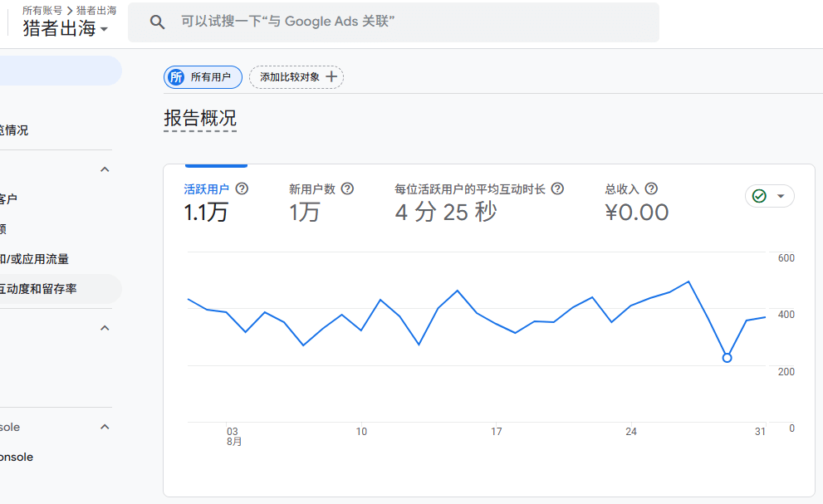Collapse the sidebar section above 客户
823x504 pixels.
(105, 169)
